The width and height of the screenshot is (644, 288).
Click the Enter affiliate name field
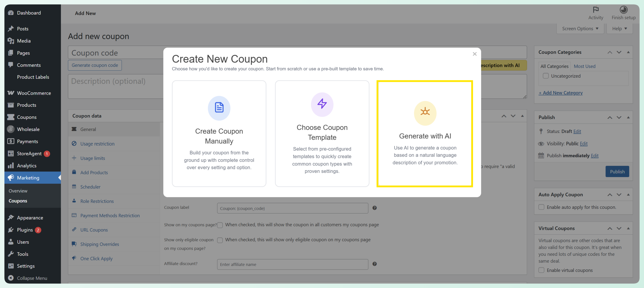(x=292, y=264)
